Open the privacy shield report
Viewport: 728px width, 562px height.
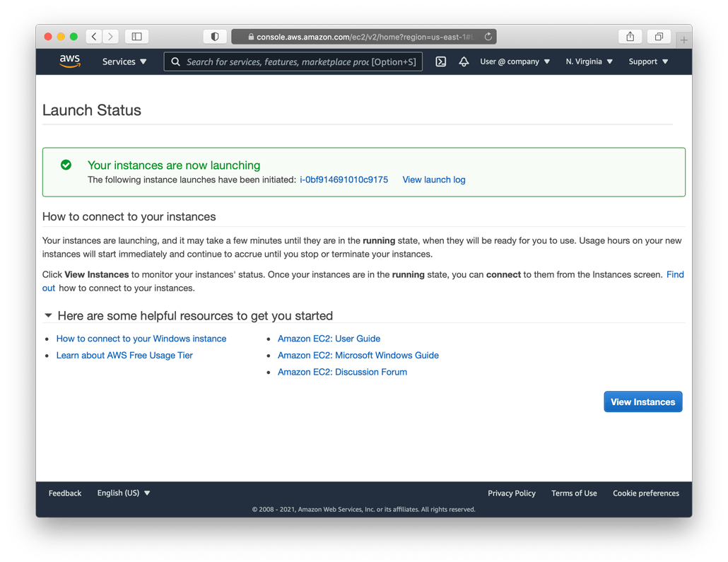point(214,36)
